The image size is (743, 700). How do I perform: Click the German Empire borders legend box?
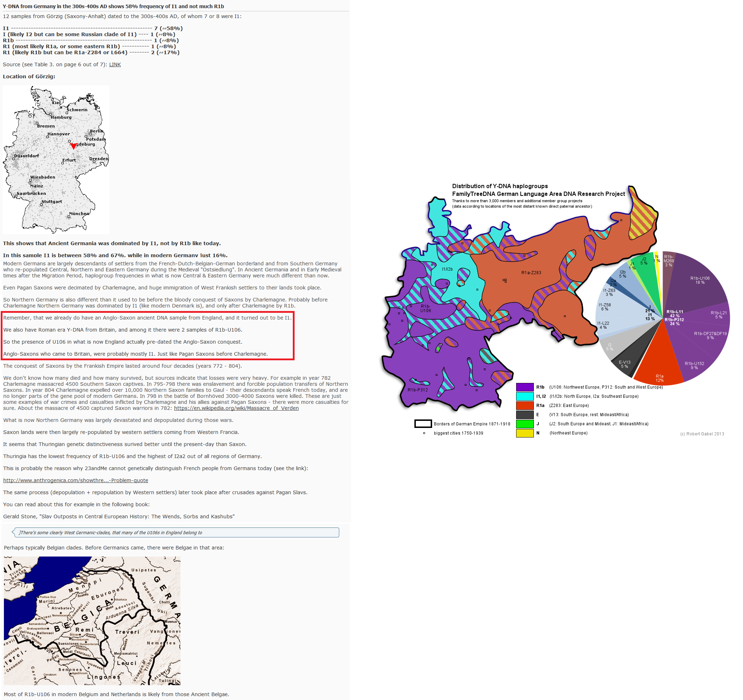click(x=423, y=424)
